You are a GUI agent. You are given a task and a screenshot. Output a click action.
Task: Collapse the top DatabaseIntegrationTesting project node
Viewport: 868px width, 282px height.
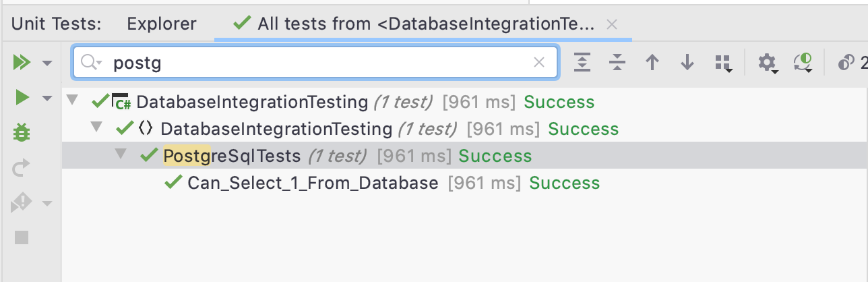[x=73, y=101]
